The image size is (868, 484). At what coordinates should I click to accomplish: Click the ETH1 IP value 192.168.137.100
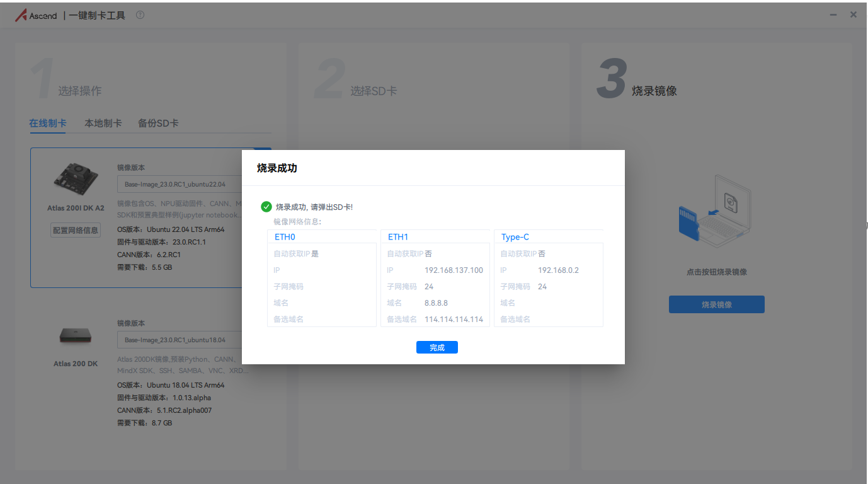tap(454, 270)
